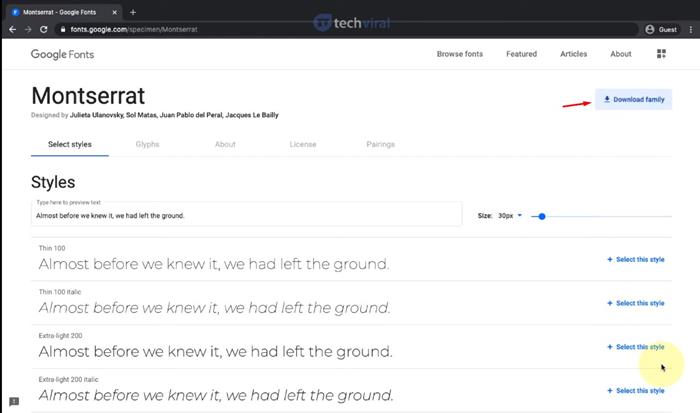Click the Google Fonts logo
The height and width of the screenshot is (413, 700).
[62, 54]
